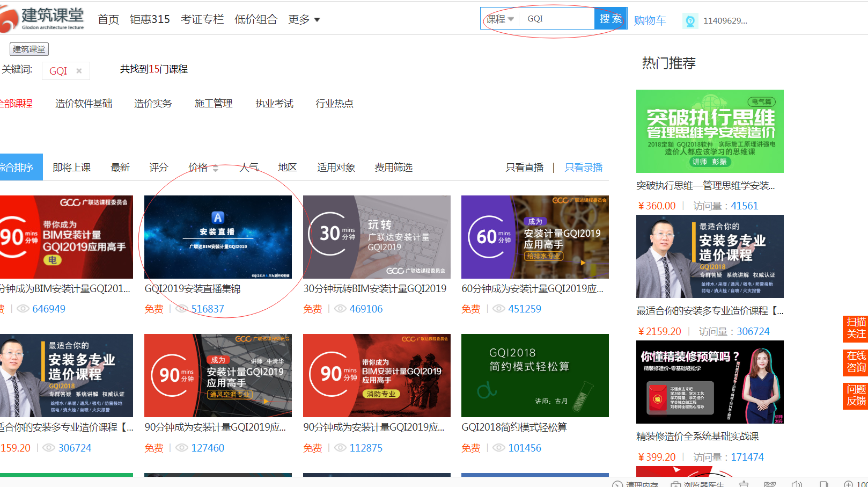Click the ¥399.20 price
868x487 pixels.
pyautogui.click(x=657, y=457)
